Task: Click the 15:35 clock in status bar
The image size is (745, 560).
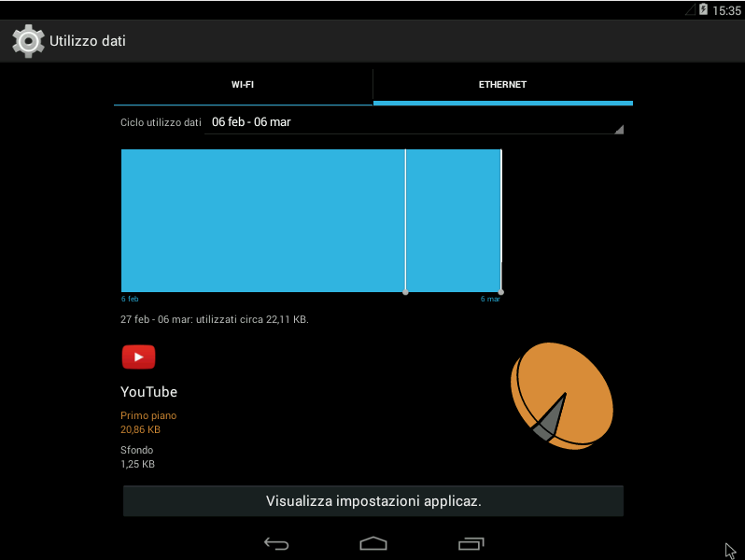Action: click(x=726, y=10)
